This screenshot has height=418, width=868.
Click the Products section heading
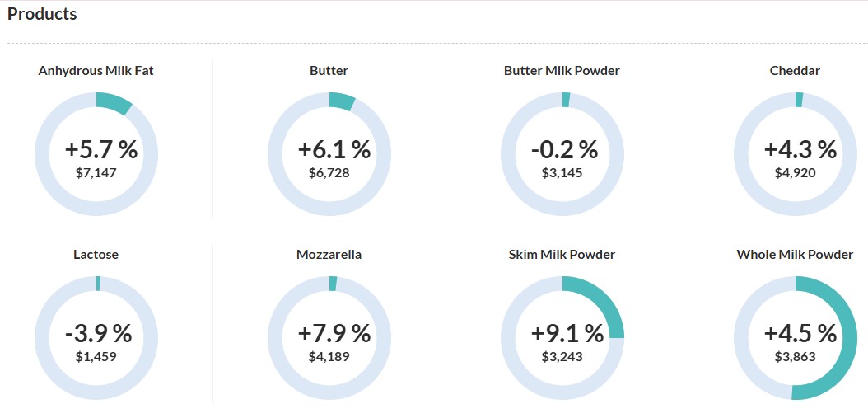(x=42, y=14)
